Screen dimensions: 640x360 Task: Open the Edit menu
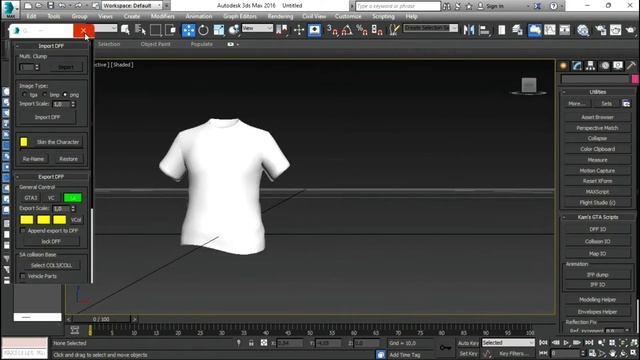click(x=31, y=16)
